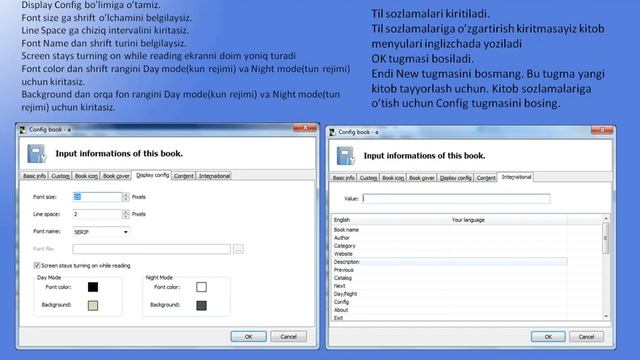The height and width of the screenshot is (360, 640).
Task: Click the Value input field
Action: [x=456, y=199]
